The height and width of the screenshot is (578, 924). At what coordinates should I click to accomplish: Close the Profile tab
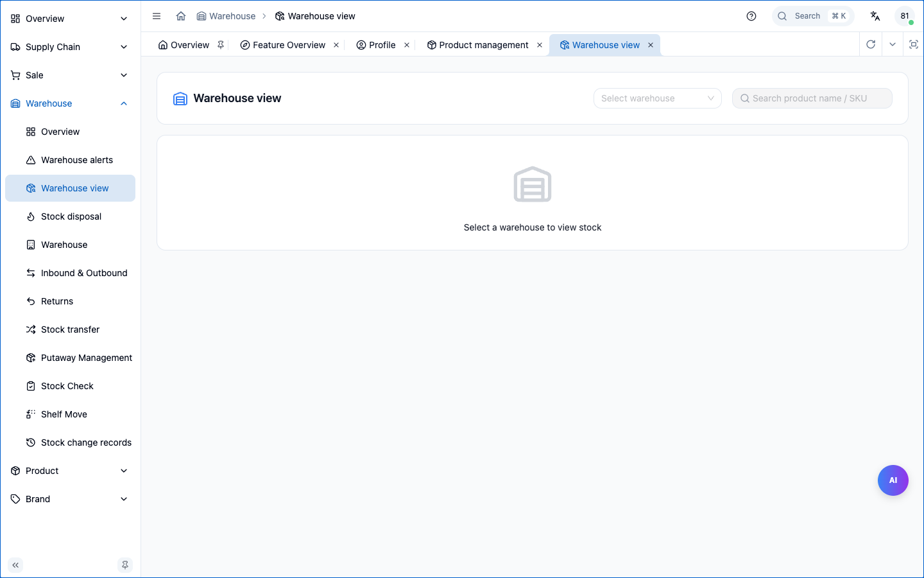pyautogui.click(x=407, y=45)
